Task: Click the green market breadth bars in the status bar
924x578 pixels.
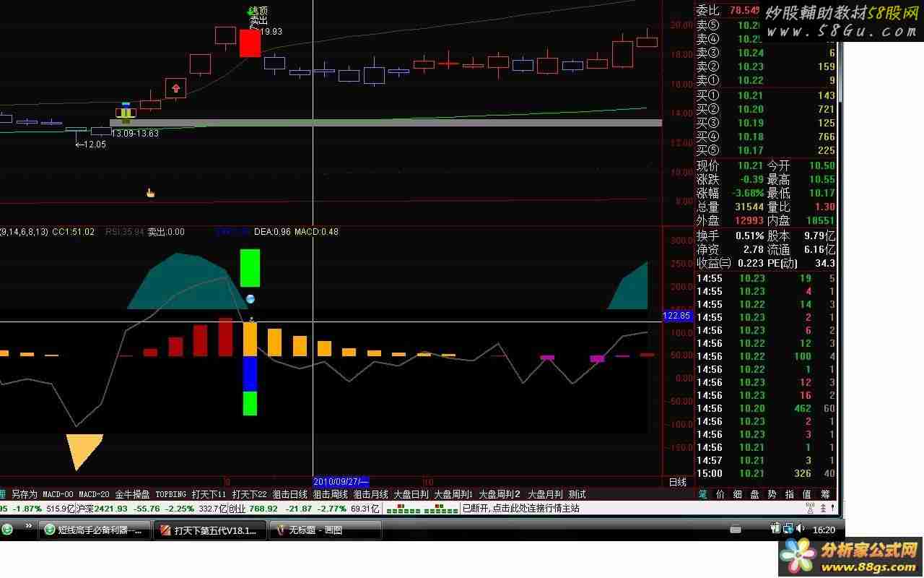Action: coord(422,509)
